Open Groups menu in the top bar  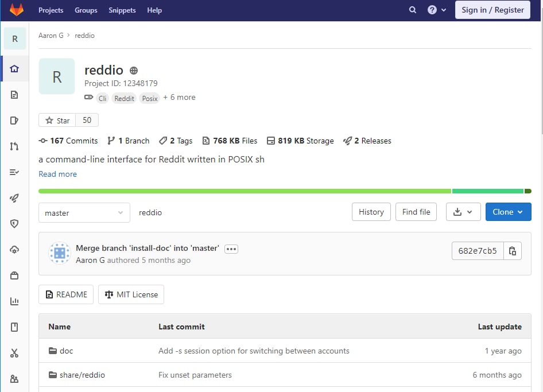(x=86, y=10)
